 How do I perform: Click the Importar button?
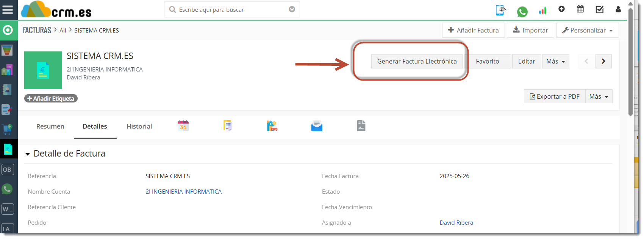(x=530, y=30)
